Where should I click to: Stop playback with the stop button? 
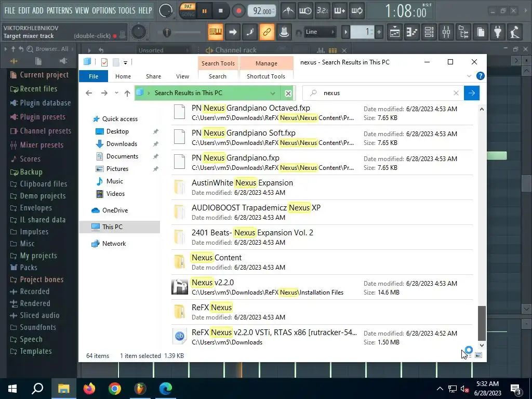220,11
